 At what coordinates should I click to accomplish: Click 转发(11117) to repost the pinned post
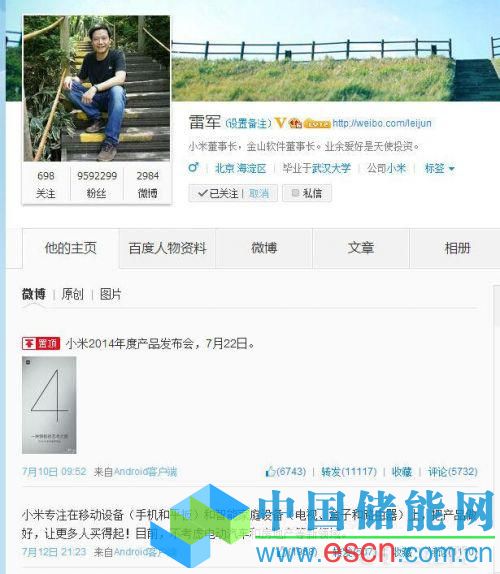pos(349,472)
